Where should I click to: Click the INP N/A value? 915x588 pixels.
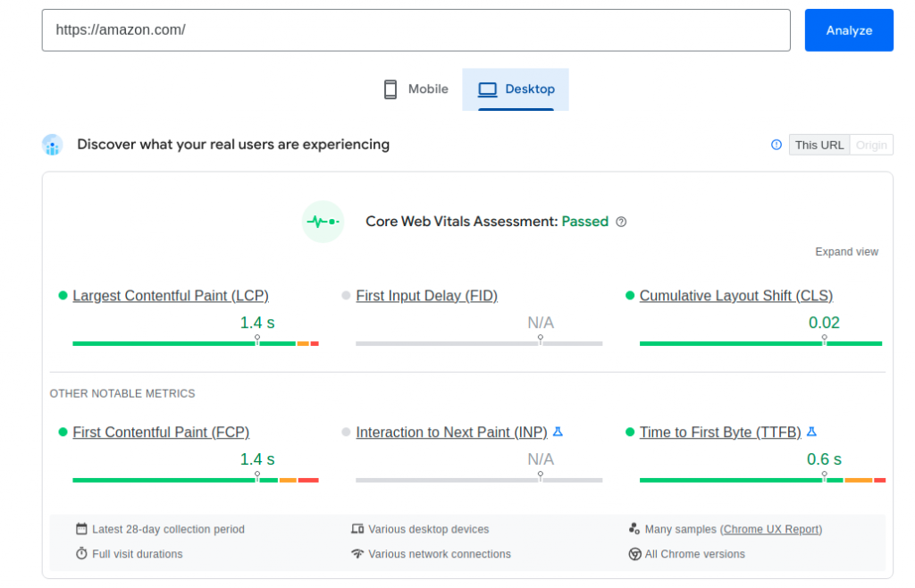(541, 459)
